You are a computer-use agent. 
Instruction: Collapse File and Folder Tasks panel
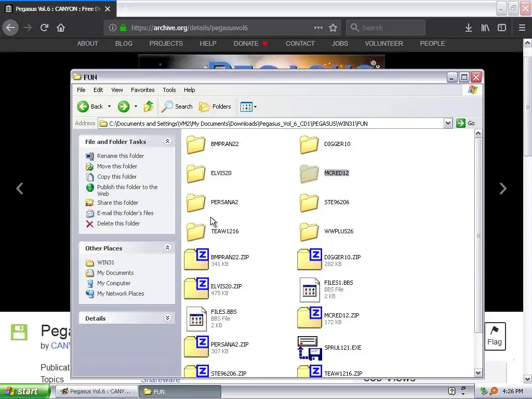point(167,141)
